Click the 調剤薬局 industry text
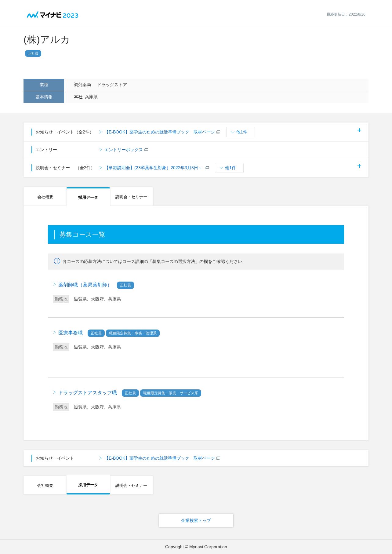Screen dimensions: 392x554 click(82, 85)
